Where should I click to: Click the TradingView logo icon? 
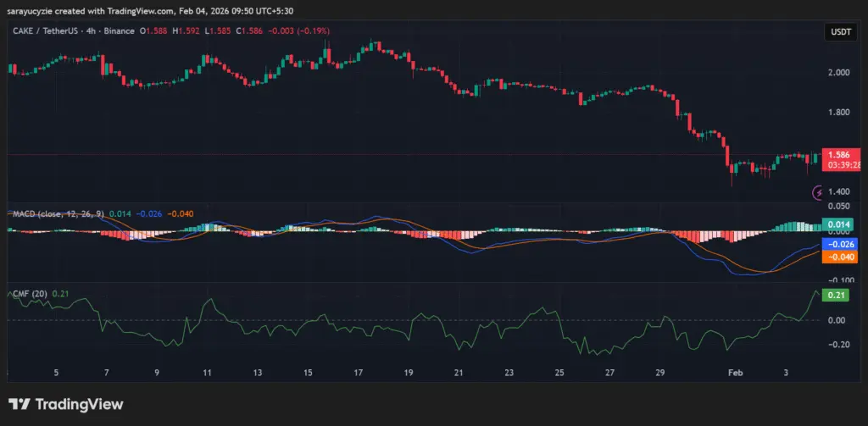click(19, 404)
